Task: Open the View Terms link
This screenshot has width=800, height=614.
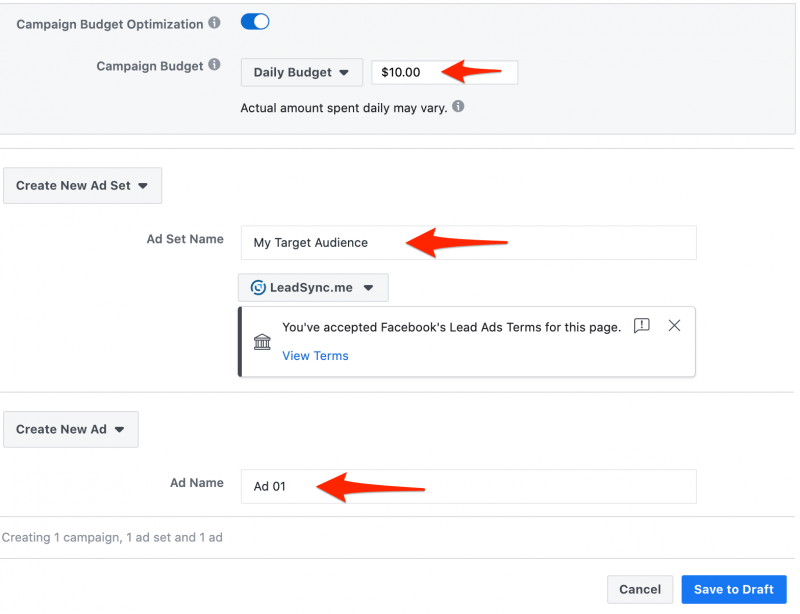Action: tap(315, 356)
